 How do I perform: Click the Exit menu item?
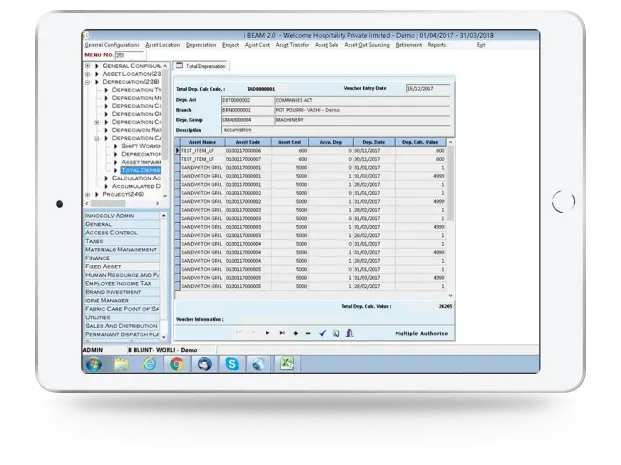481,45
